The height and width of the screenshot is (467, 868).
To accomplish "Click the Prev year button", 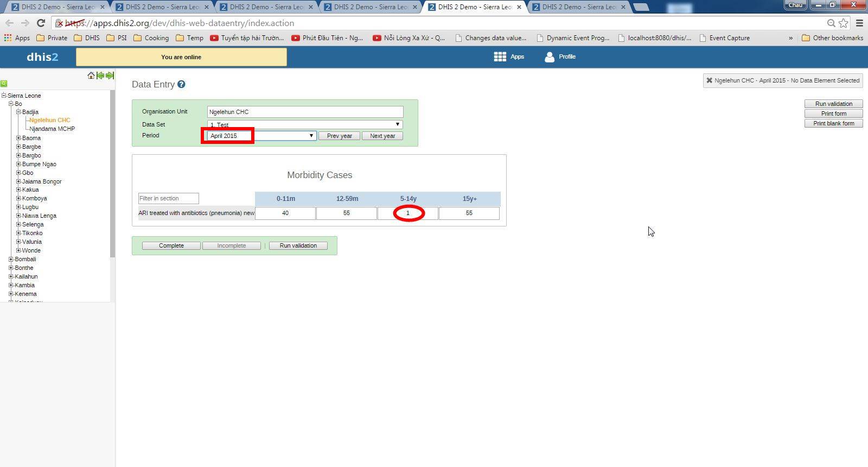I will coord(339,136).
